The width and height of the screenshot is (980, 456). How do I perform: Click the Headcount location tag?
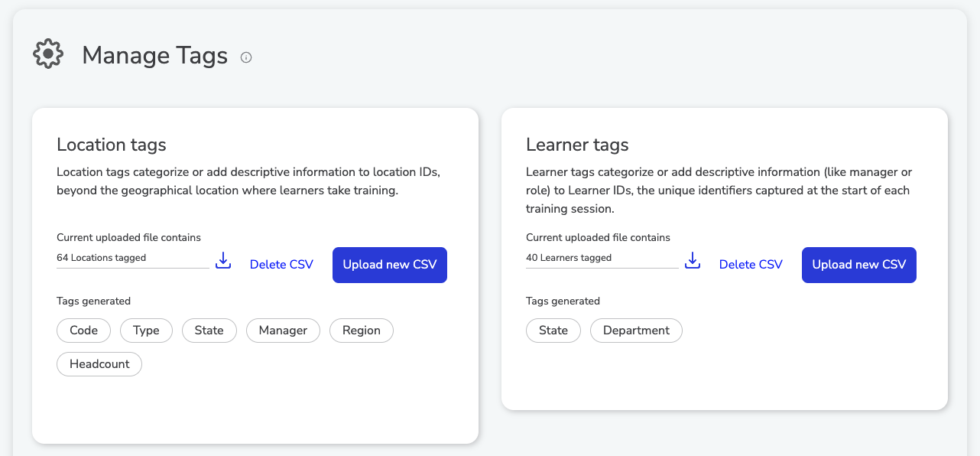point(99,364)
